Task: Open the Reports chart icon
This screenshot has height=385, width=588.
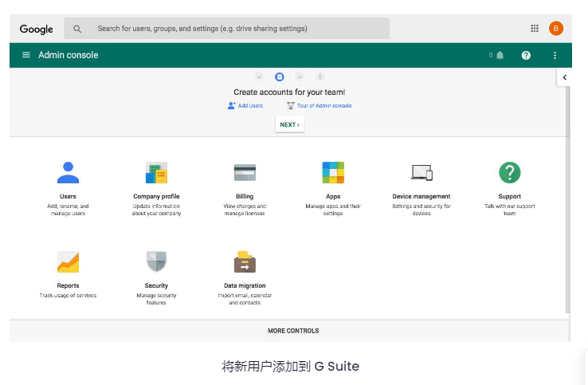Action: (68, 261)
